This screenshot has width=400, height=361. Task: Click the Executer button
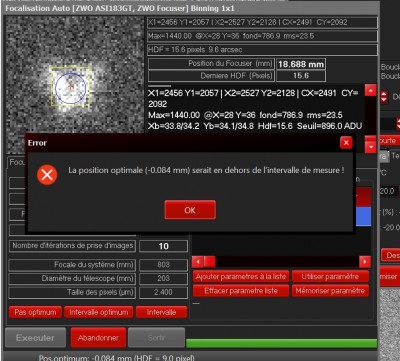tap(35, 338)
